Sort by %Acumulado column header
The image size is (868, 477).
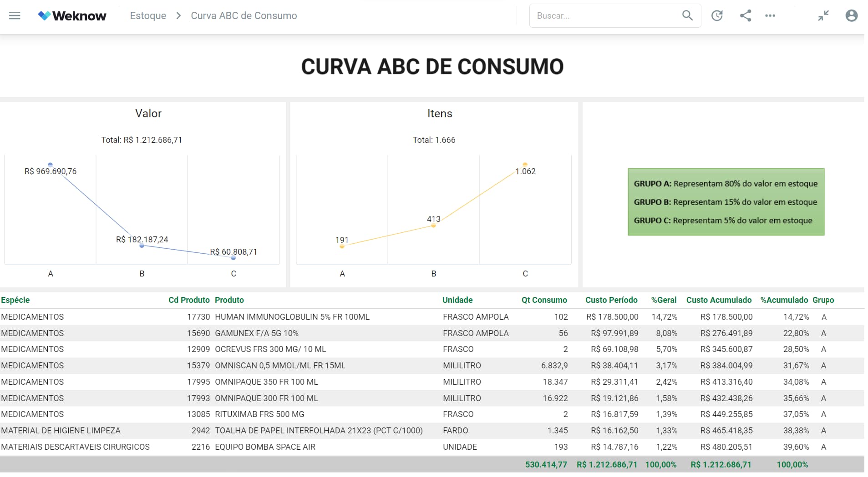click(x=784, y=300)
